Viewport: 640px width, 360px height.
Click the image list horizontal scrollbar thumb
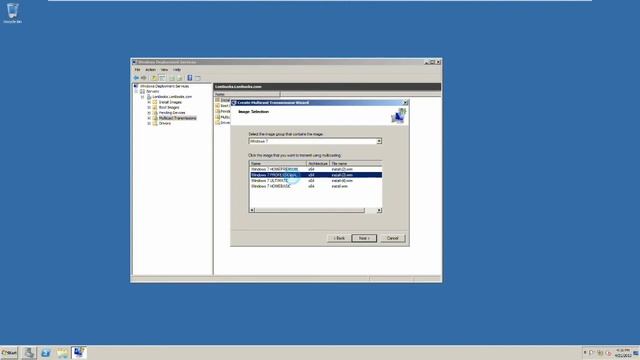coord(310,210)
